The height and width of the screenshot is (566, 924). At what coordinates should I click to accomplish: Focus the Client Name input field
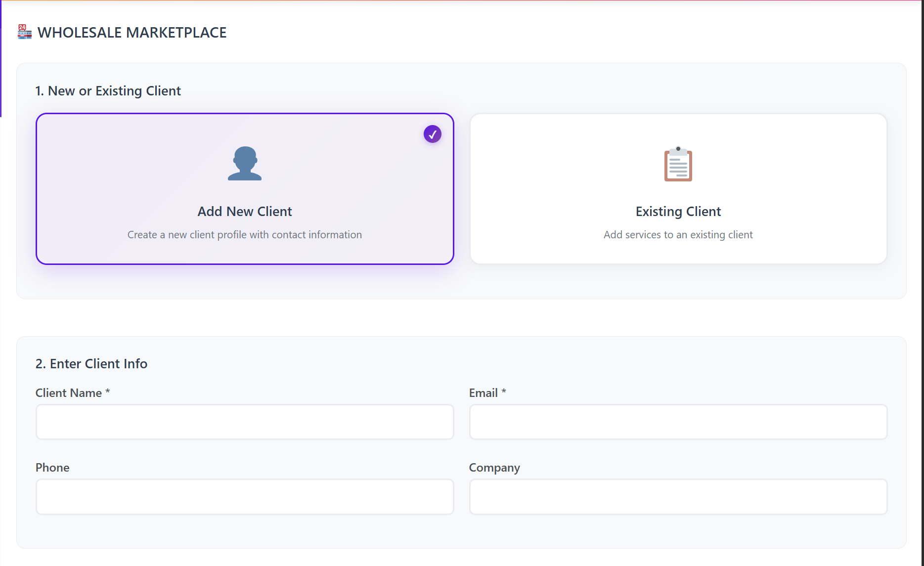point(245,422)
